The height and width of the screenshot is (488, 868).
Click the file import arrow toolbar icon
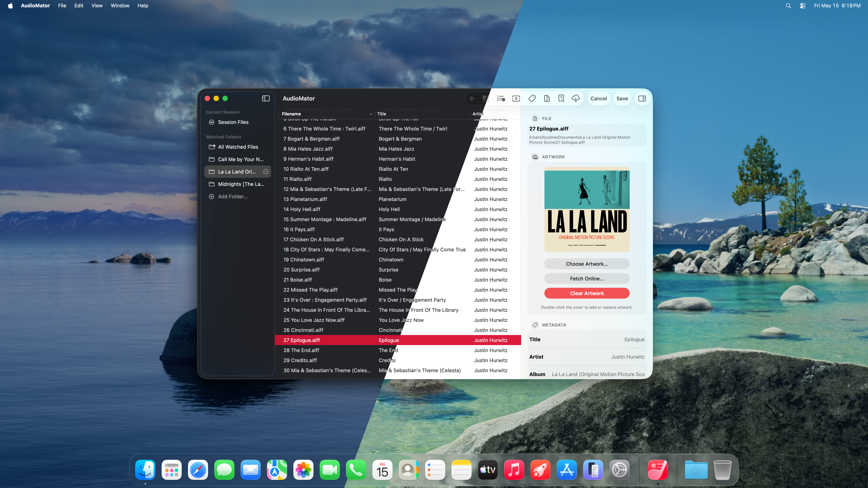pos(547,98)
